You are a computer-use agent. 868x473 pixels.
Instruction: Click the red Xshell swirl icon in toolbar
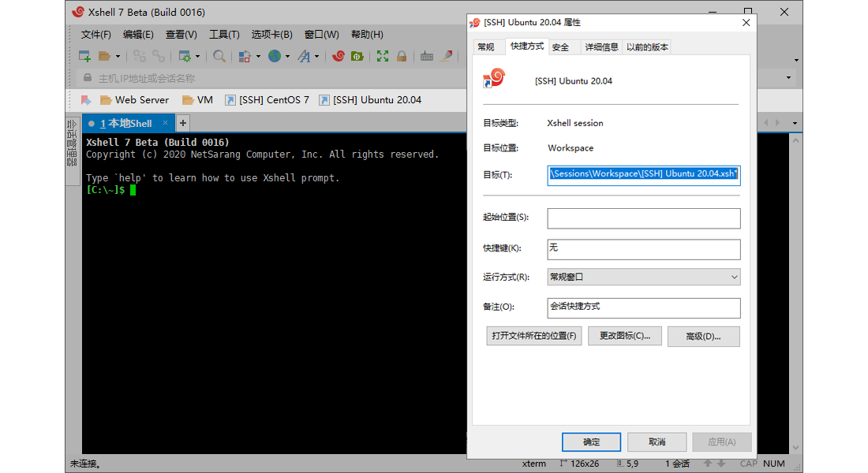click(x=339, y=56)
